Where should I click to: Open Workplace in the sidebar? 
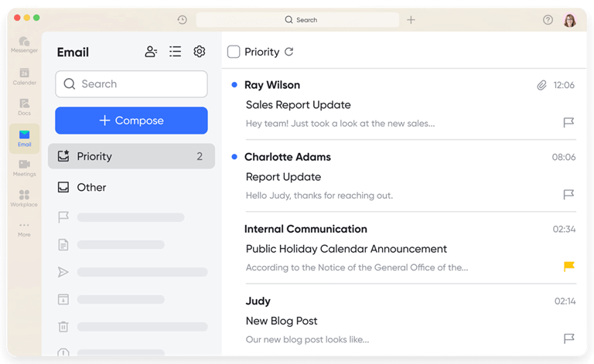click(24, 199)
